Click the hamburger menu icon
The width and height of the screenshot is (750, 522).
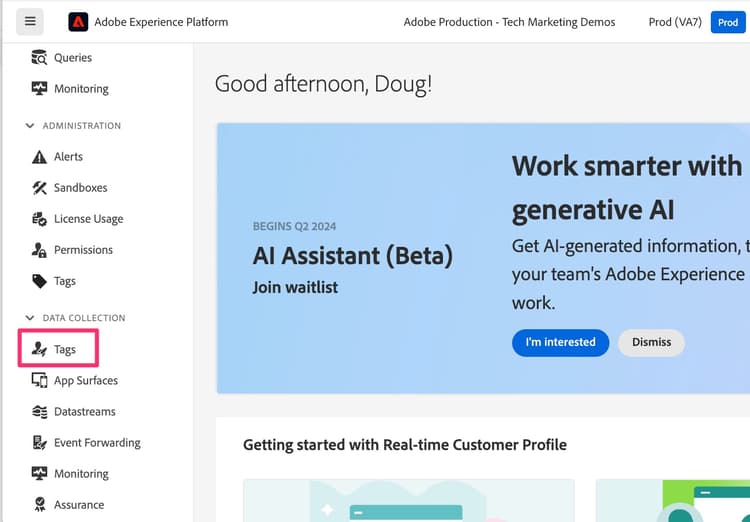(x=30, y=21)
